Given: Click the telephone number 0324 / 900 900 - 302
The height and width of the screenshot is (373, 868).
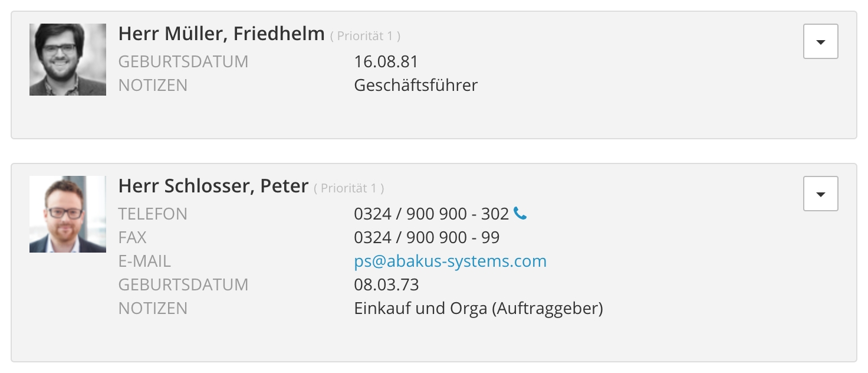Looking at the screenshot, I should tap(431, 214).
